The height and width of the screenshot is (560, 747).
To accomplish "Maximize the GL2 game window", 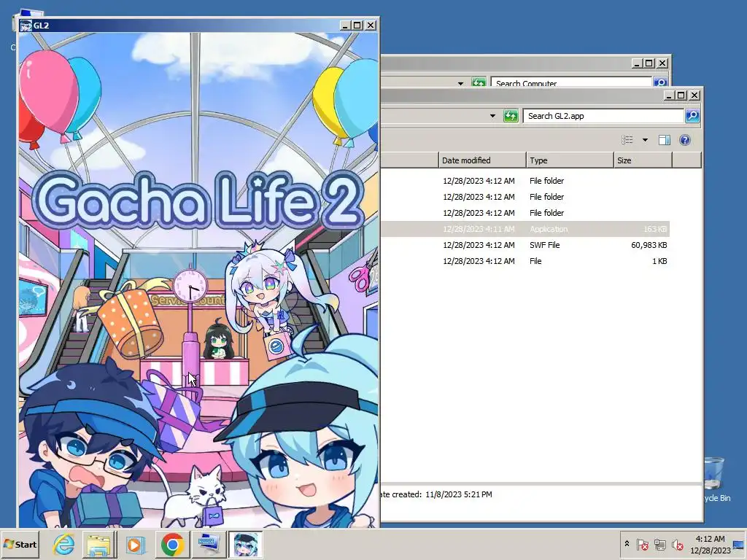I will pos(357,26).
